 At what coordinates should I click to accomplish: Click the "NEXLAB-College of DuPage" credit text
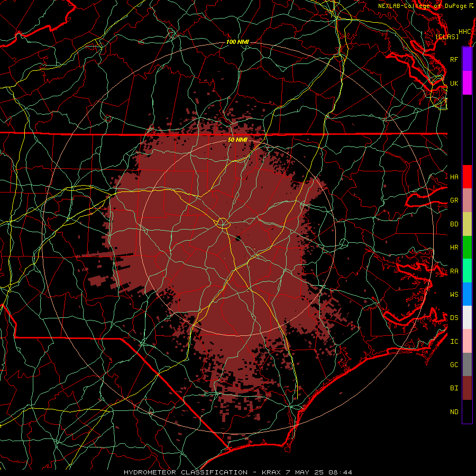(422, 6)
